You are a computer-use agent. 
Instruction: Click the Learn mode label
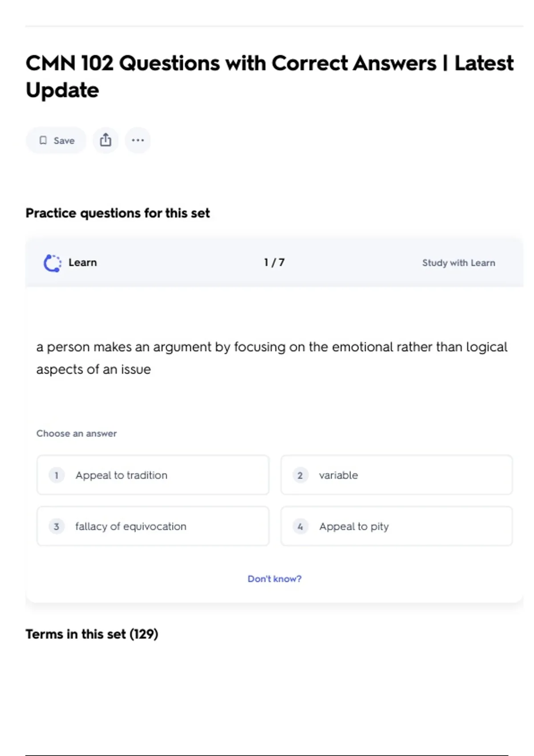pyautogui.click(x=83, y=262)
